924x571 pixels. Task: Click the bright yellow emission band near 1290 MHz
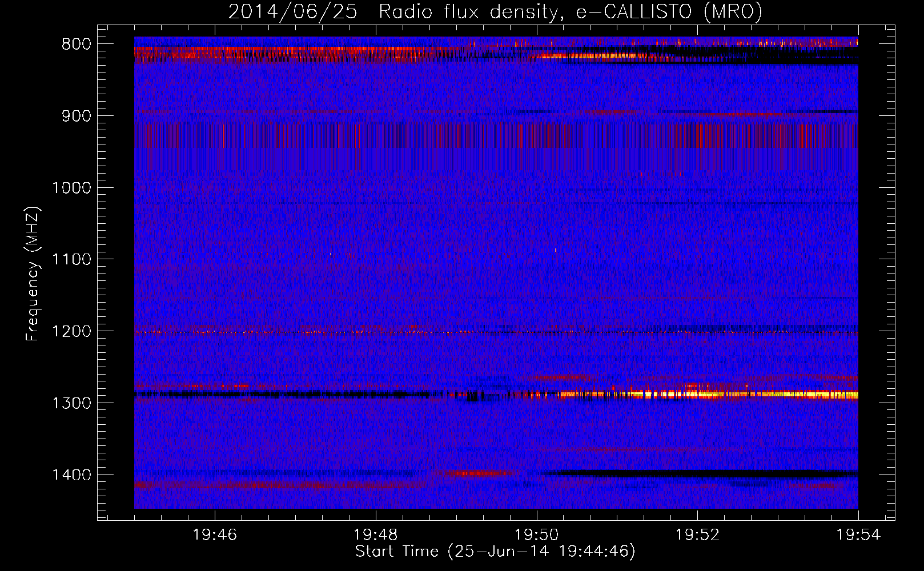(x=708, y=394)
